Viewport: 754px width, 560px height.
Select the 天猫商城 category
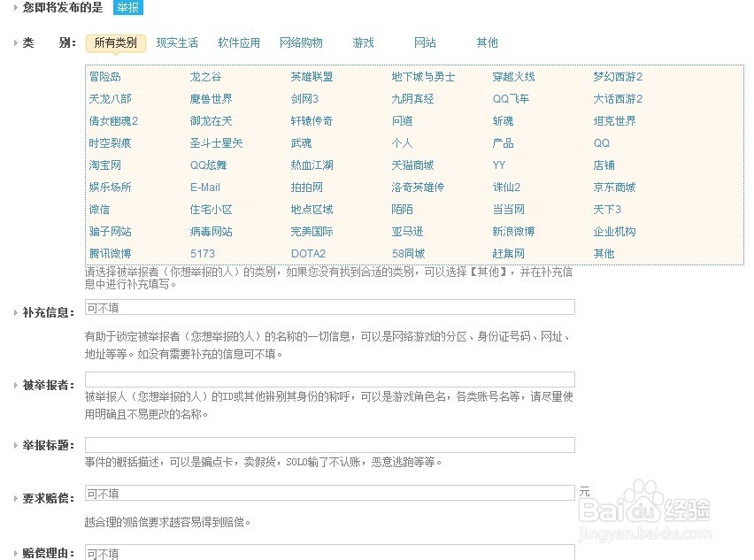click(x=412, y=165)
